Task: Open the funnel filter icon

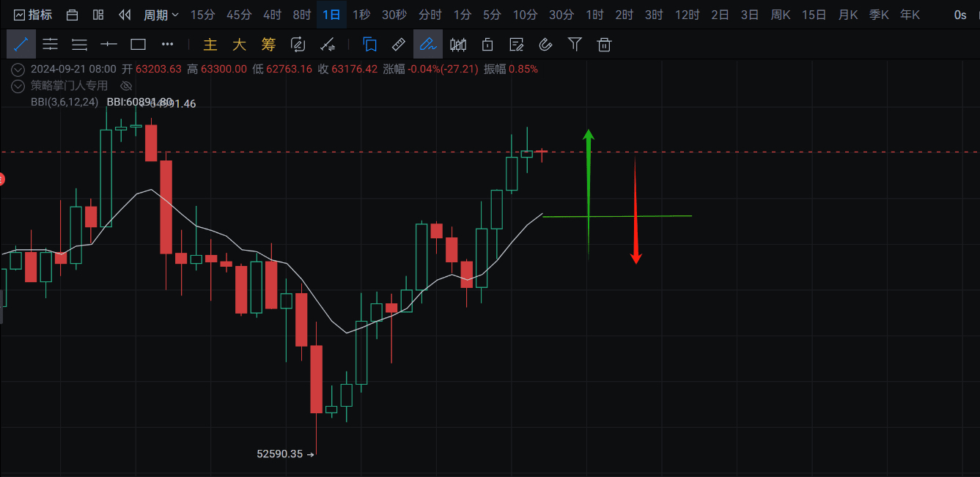Action: [x=575, y=45]
